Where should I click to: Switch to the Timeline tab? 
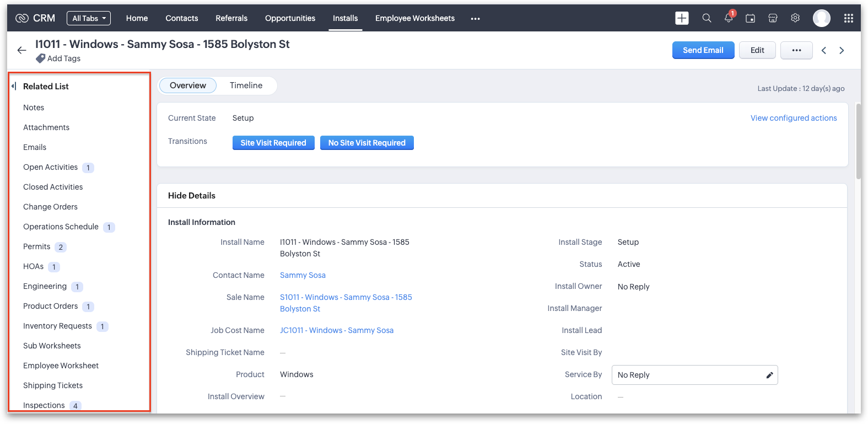pos(246,85)
